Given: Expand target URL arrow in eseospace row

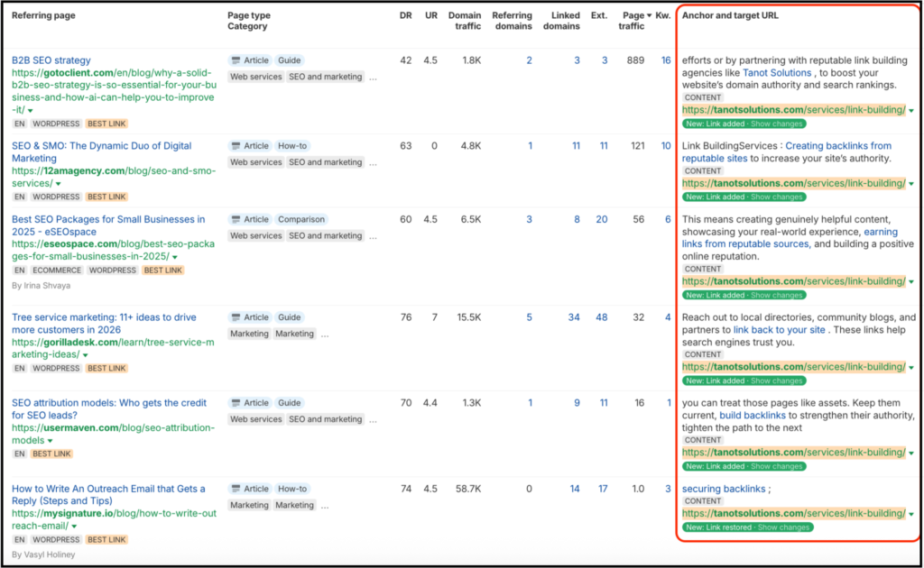Looking at the screenshot, I should click(911, 282).
